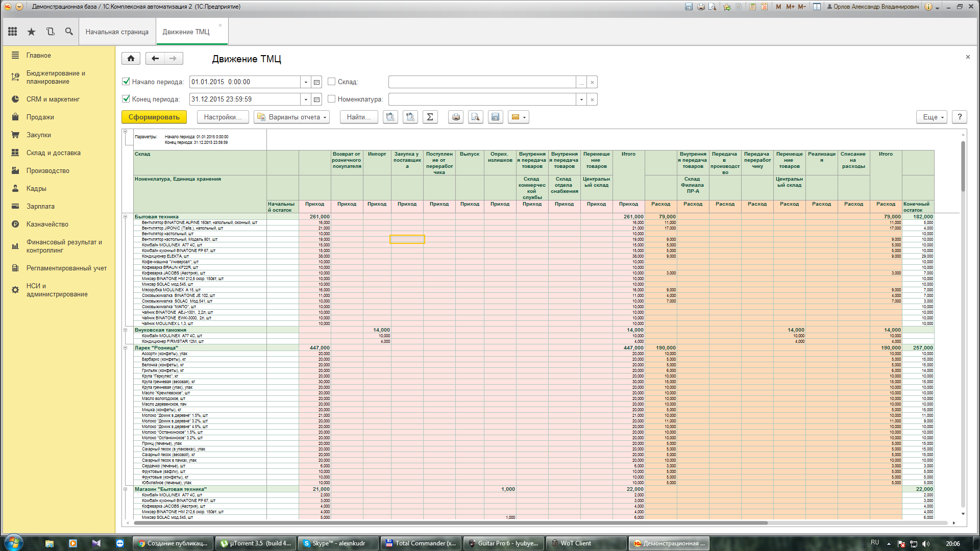Collapse Магазин "Бытовая техника" group
This screenshot has height=551, width=980.
click(126, 489)
